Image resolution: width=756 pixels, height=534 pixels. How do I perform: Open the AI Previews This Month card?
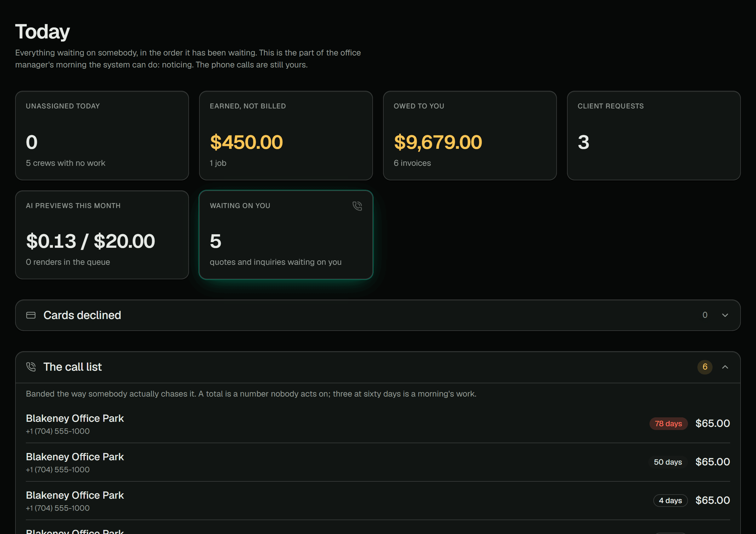click(x=102, y=235)
